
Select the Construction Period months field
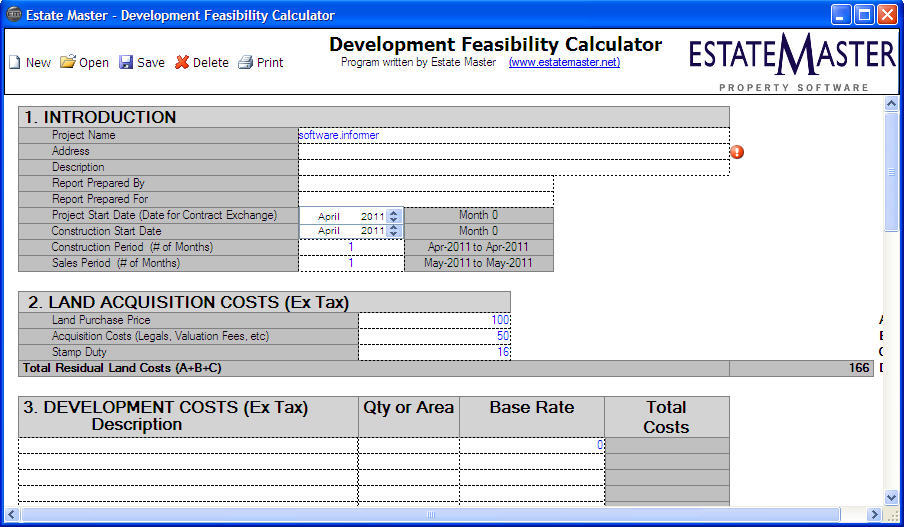351,247
